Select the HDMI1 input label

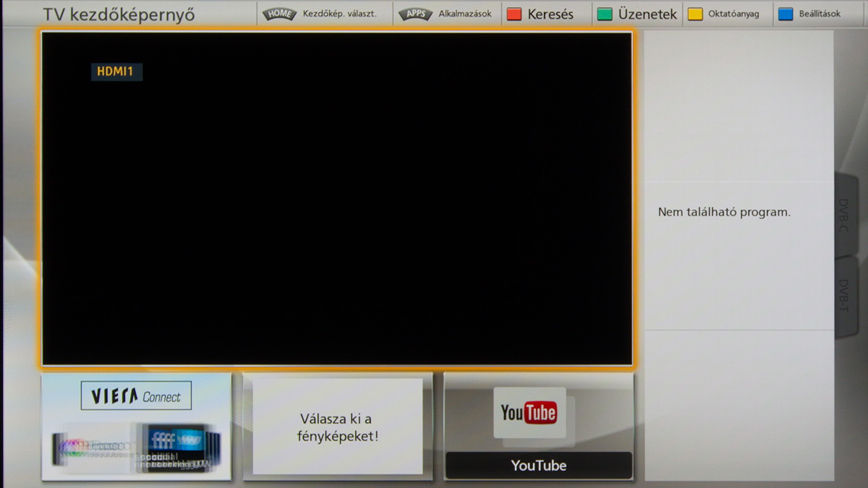[116, 72]
